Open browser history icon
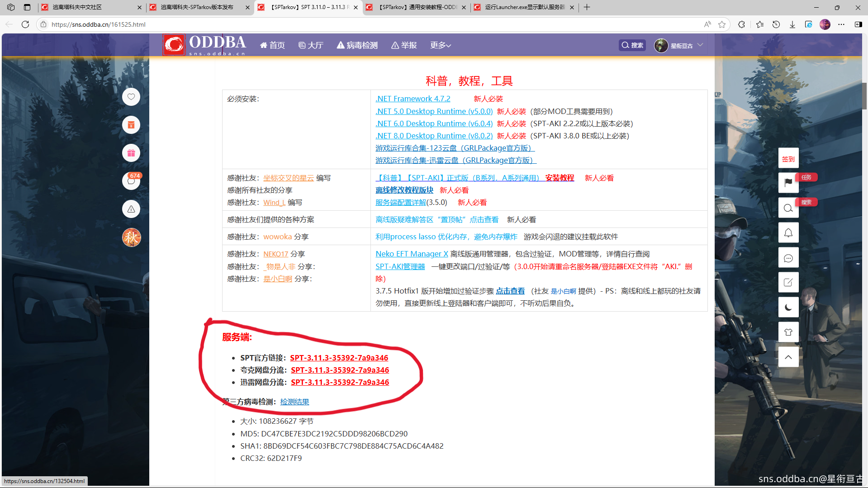 (776, 24)
